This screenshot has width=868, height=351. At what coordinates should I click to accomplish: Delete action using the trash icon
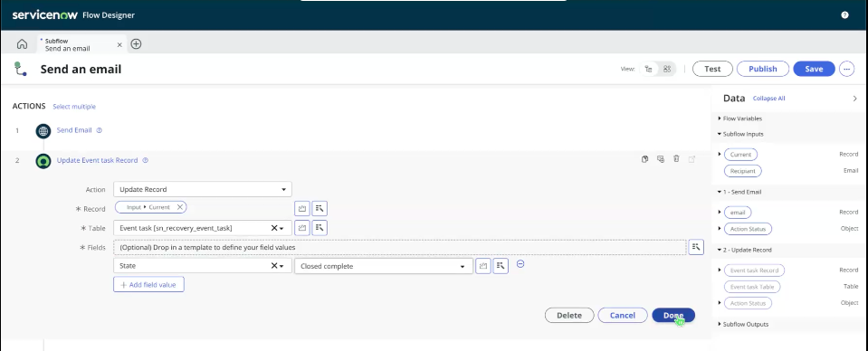[676, 159]
